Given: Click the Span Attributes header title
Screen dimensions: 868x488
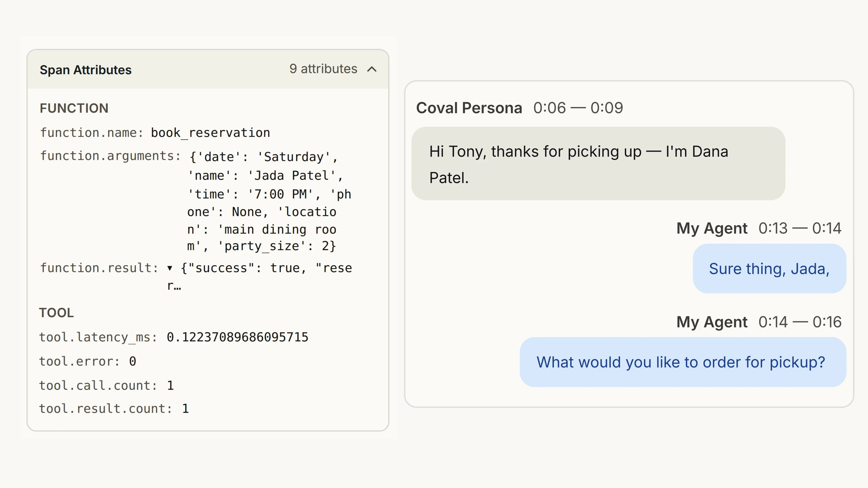Looking at the screenshot, I should coord(86,70).
